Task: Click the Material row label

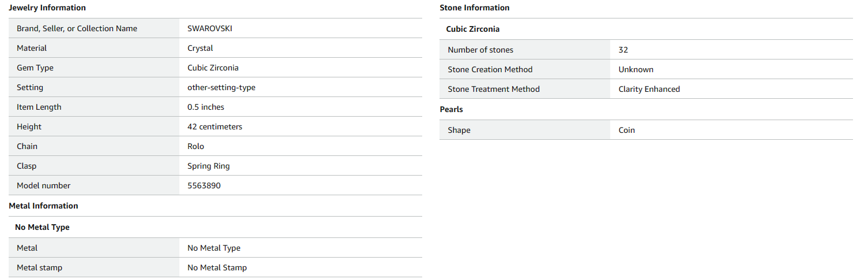Action: tap(32, 48)
